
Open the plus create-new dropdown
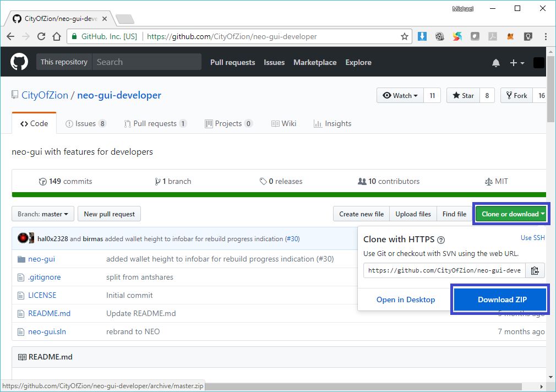[x=517, y=63]
